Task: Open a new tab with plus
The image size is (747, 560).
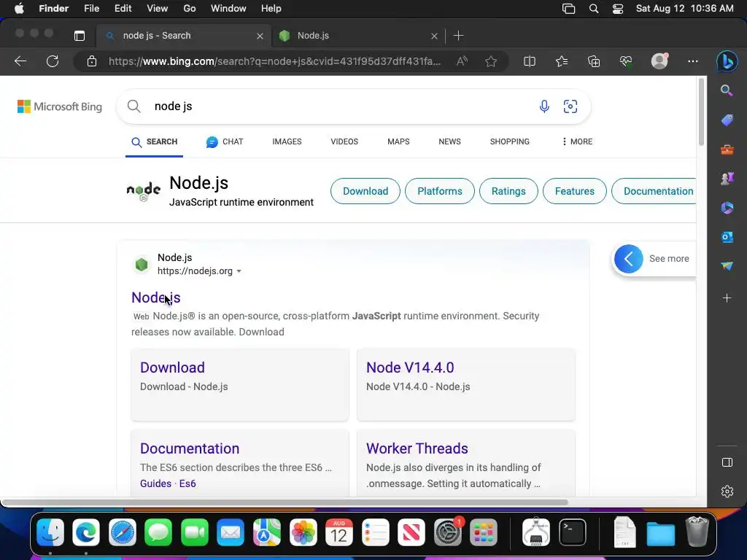Action: pos(458,36)
